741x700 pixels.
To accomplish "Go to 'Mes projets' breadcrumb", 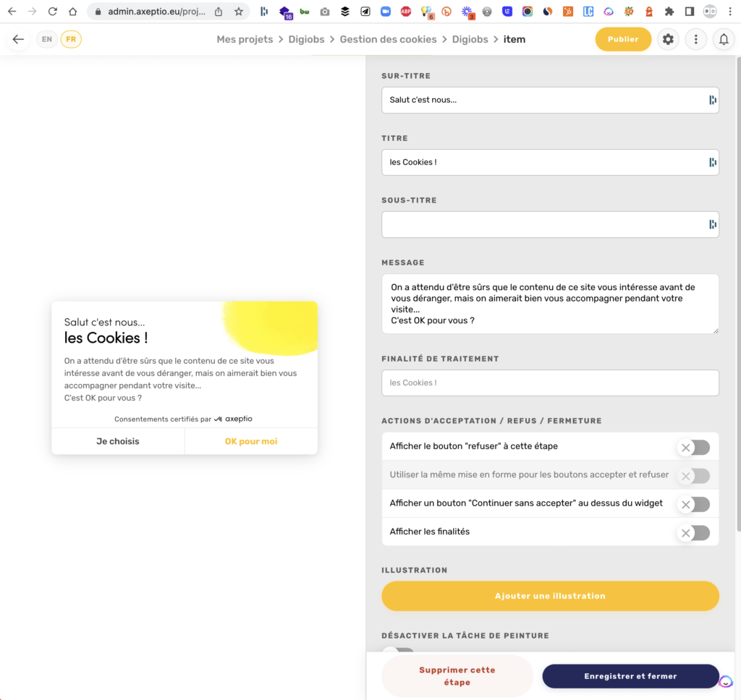I will pyautogui.click(x=245, y=39).
